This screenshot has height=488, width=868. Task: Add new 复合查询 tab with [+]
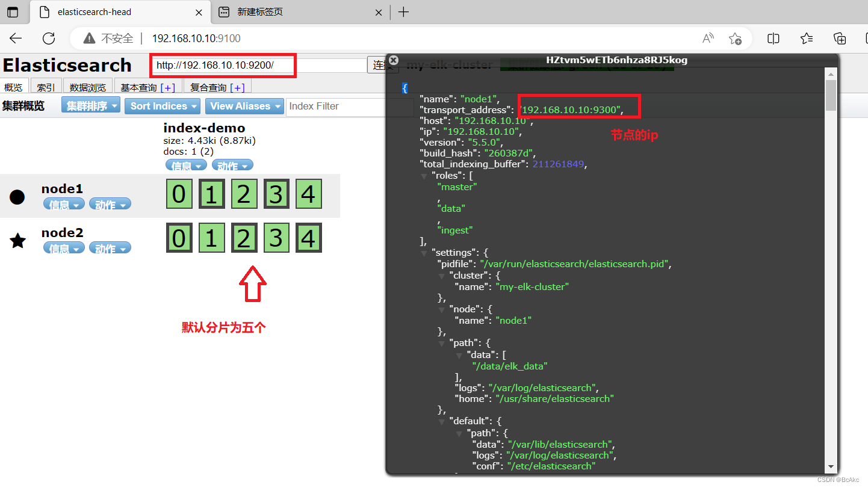tap(238, 87)
